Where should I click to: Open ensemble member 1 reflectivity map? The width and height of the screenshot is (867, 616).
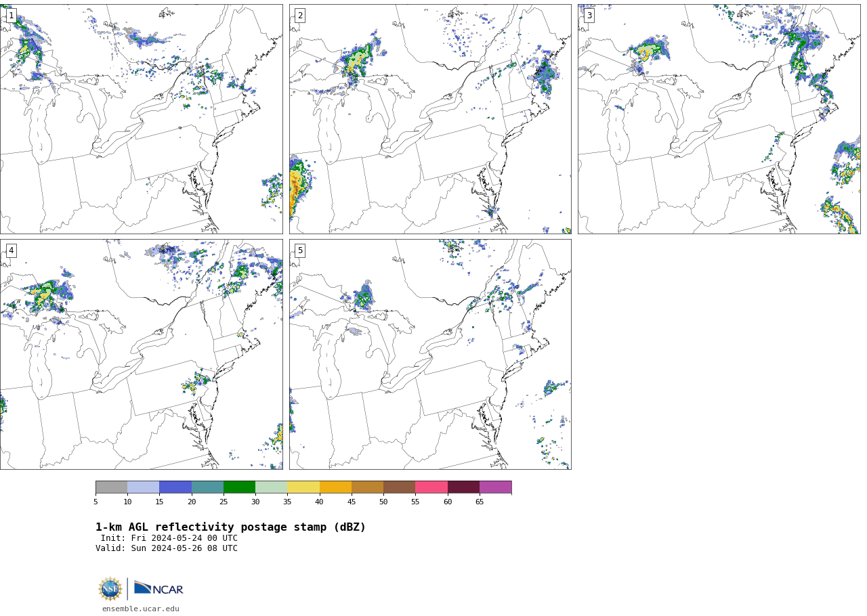point(141,119)
